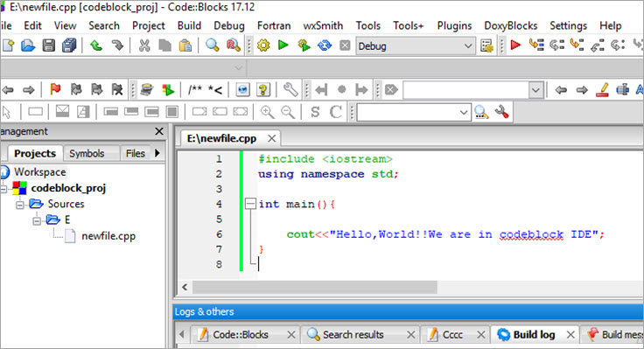Open the DoxyBlocks menu

click(510, 25)
